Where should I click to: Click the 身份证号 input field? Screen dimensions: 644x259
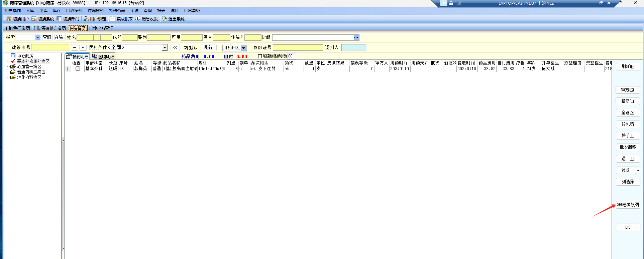click(x=298, y=47)
